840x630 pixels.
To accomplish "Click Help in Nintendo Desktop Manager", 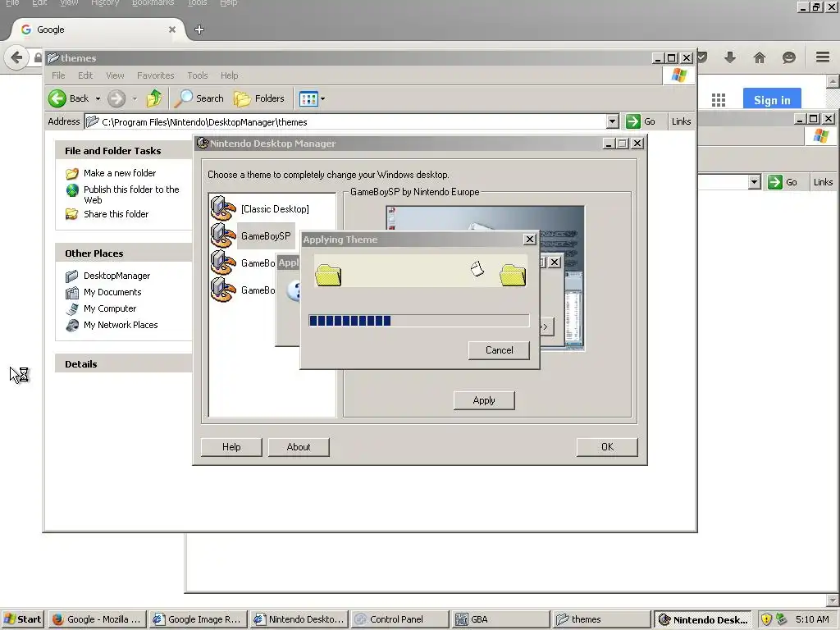I will [231, 447].
